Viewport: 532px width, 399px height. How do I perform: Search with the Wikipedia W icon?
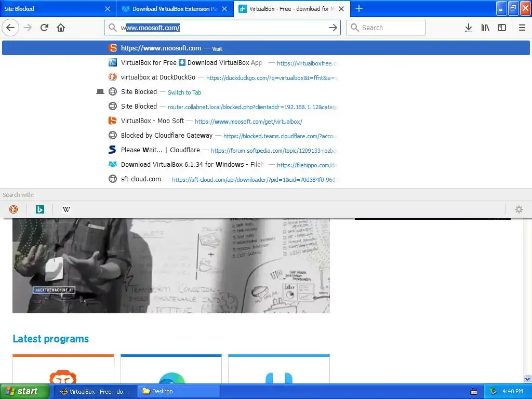[x=66, y=209]
